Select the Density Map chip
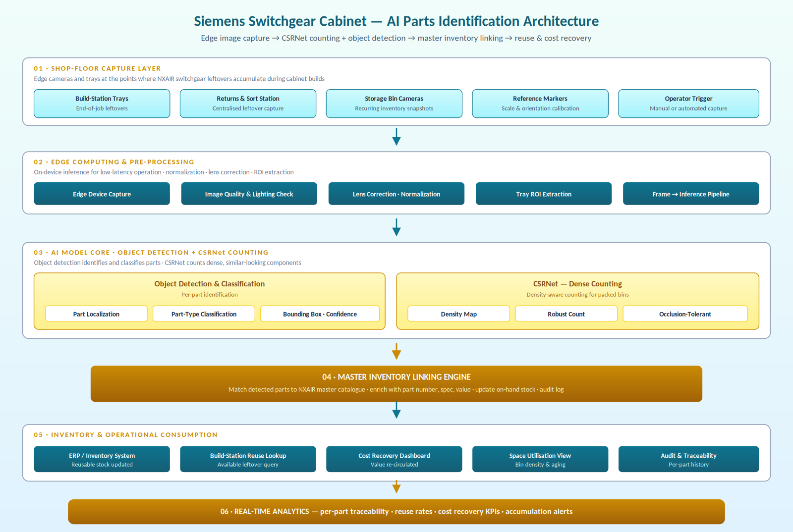The height and width of the screenshot is (532, 793). pos(458,314)
